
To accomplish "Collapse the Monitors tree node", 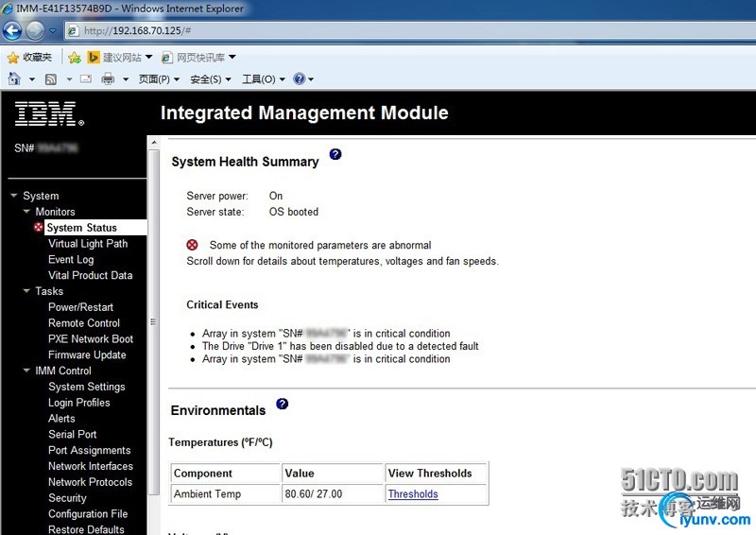I will click(26, 212).
